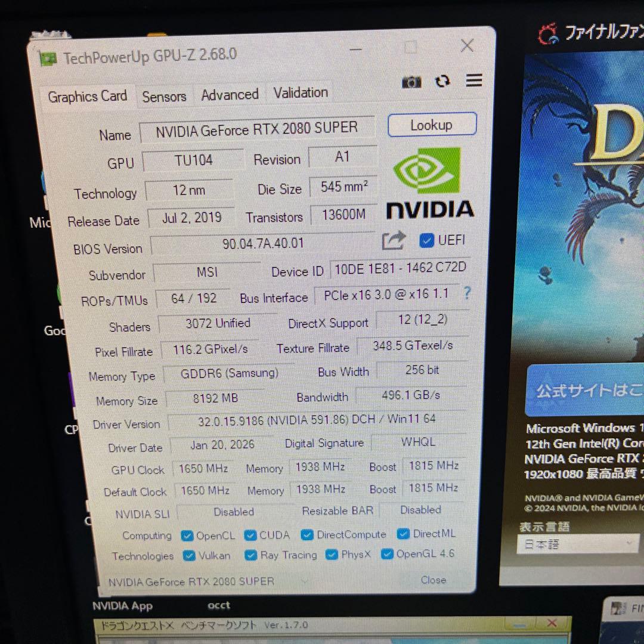Screen dimensions: 644x644
Task: Click the GPU-Z title bar app icon
Action: (48, 59)
